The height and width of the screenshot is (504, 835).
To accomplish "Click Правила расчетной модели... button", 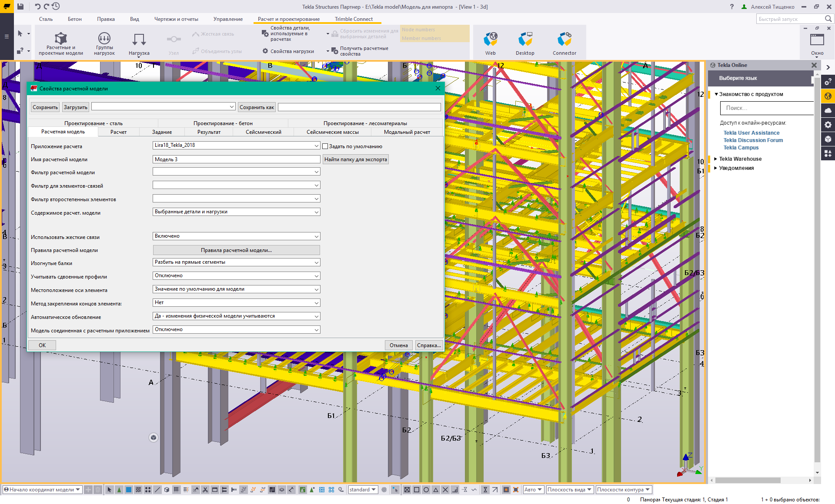I will (x=236, y=250).
